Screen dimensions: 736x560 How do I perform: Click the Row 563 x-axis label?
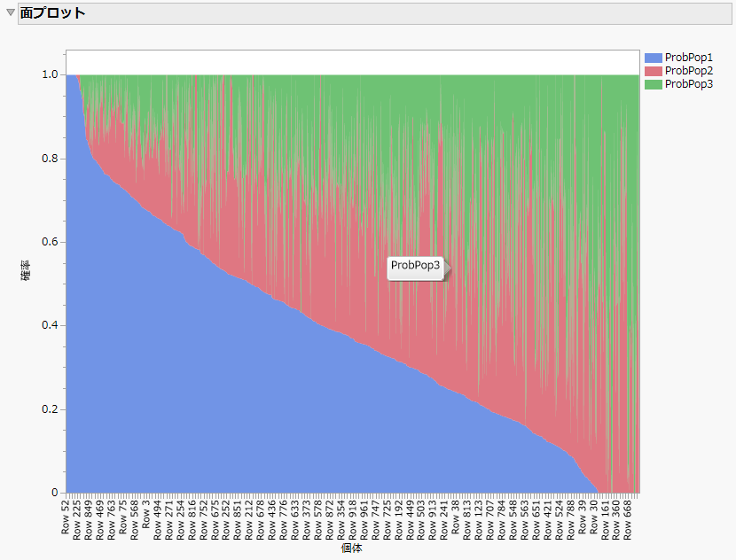525,520
